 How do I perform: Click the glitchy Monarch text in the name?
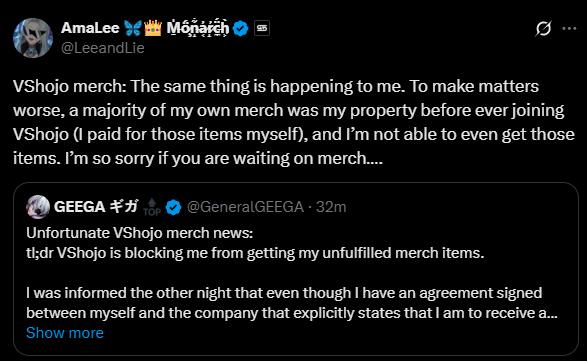198,28
